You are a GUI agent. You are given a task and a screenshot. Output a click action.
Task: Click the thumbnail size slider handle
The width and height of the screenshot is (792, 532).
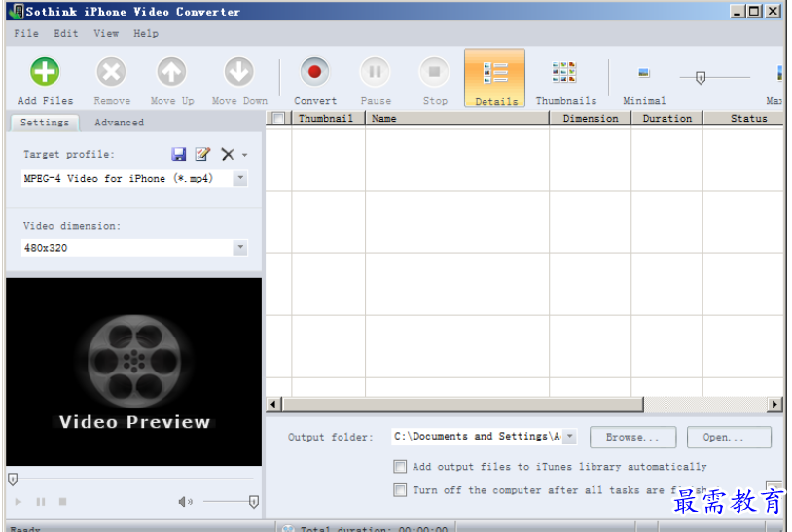[x=701, y=78]
